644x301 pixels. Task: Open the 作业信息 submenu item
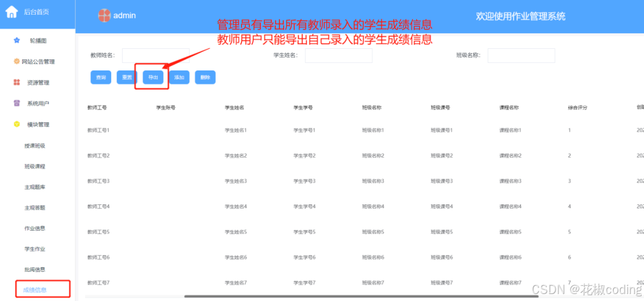pos(35,228)
